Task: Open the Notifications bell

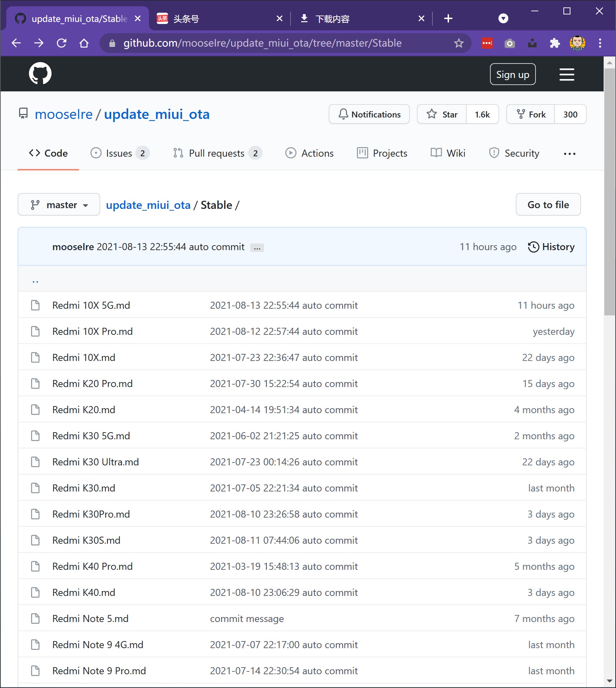Action: [369, 114]
